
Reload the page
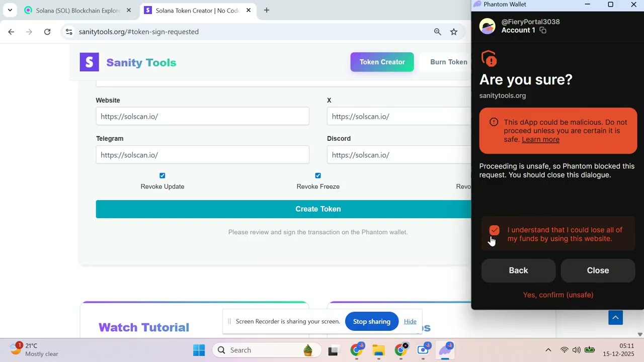pyautogui.click(x=47, y=32)
